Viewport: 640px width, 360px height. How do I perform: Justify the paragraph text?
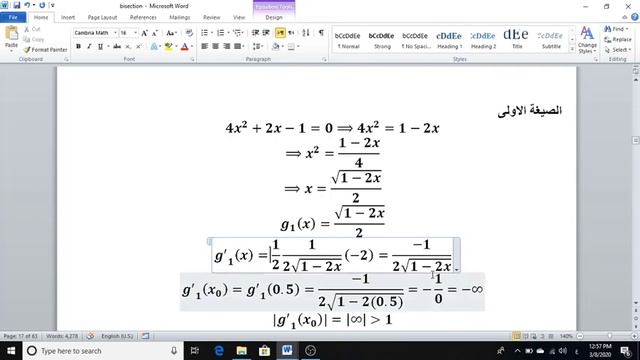[237, 47]
